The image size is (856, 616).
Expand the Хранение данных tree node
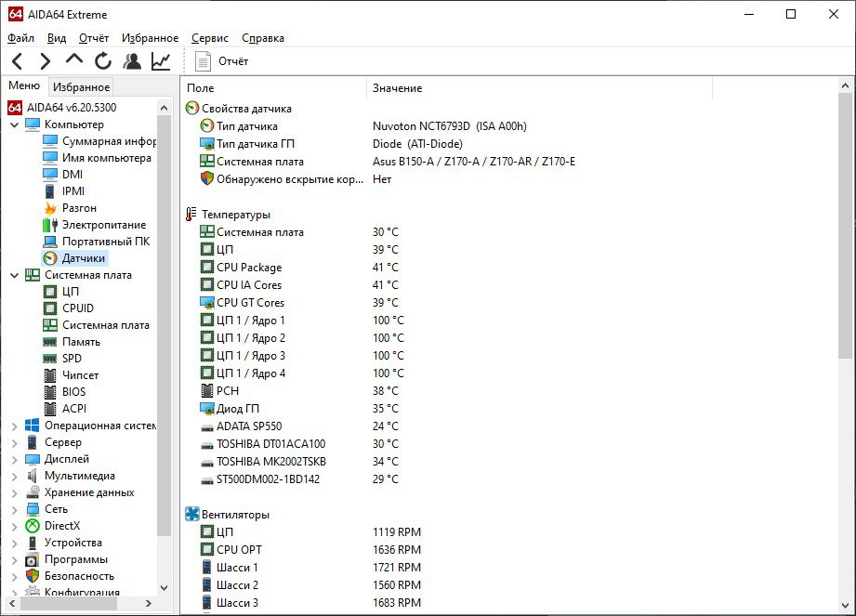tap(15, 493)
